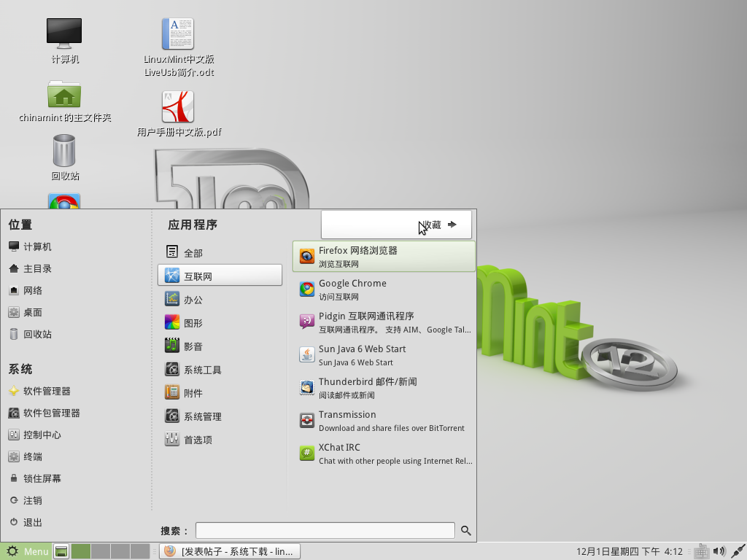
Task: Open 控制中心
Action: (35, 435)
